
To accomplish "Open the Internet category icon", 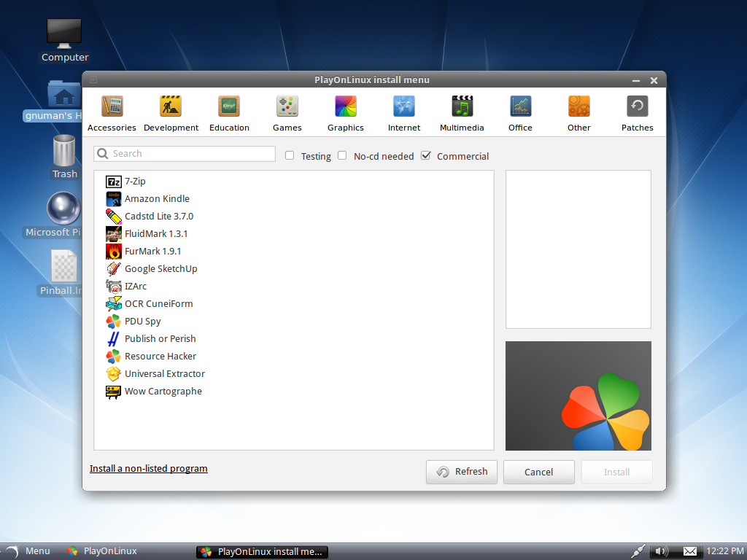I will [x=404, y=106].
